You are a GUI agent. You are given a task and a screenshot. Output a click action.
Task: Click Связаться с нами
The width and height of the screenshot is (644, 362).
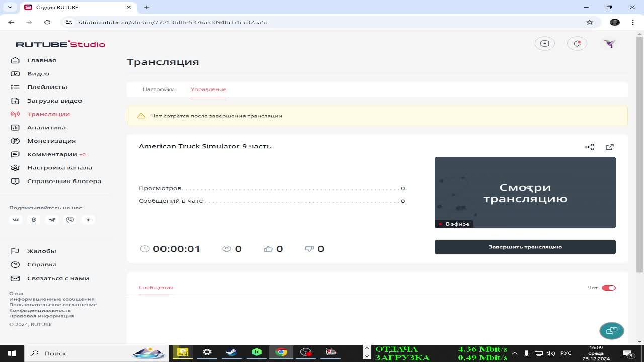pyautogui.click(x=50, y=278)
